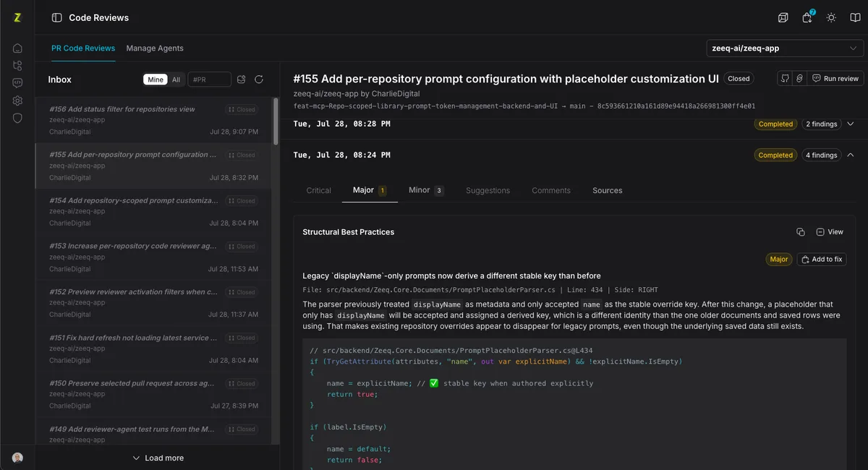
Task: Click the Inbox heading
Action: point(60,80)
